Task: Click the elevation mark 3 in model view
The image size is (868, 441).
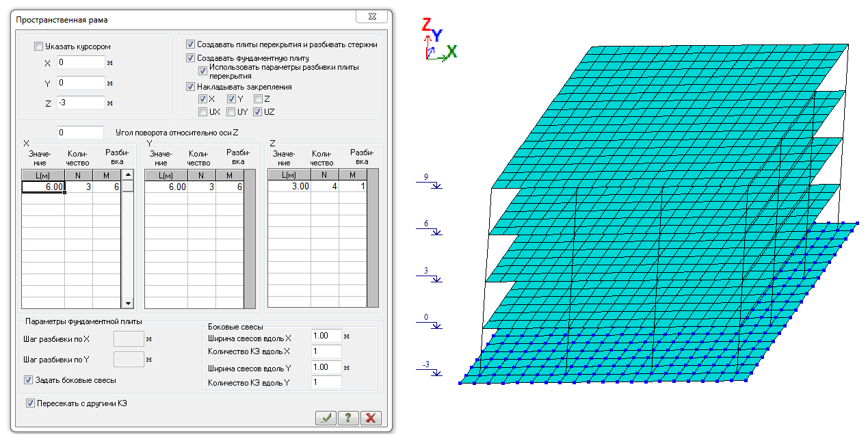Action: [429, 276]
